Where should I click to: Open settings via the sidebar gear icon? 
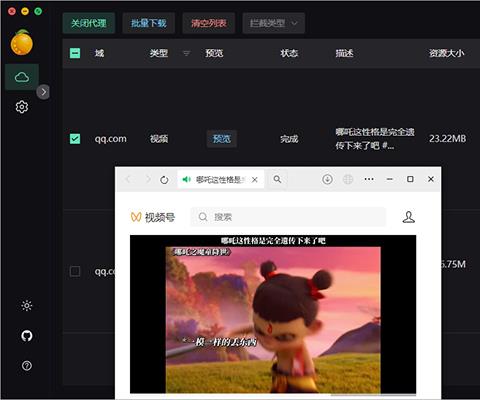tap(22, 107)
